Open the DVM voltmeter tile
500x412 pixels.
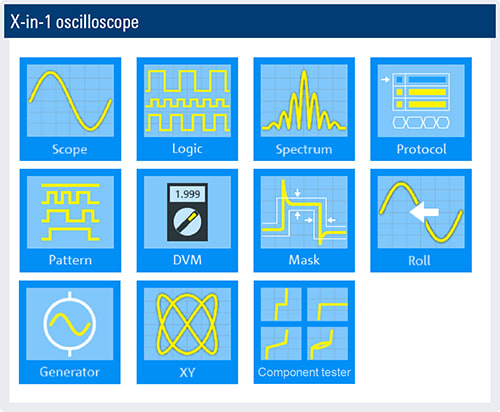187,220
